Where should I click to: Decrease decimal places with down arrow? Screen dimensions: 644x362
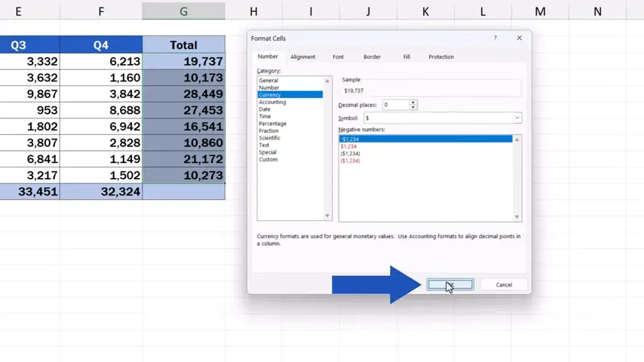coord(412,107)
